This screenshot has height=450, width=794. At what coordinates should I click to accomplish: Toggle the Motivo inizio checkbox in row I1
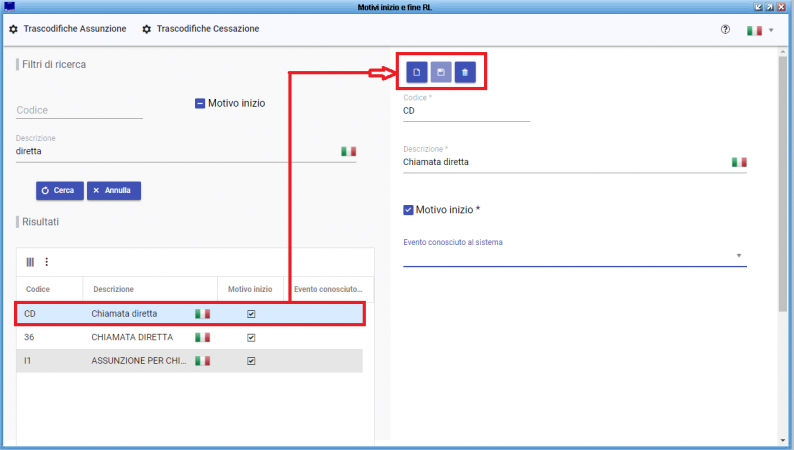click(x=251, y=361)
